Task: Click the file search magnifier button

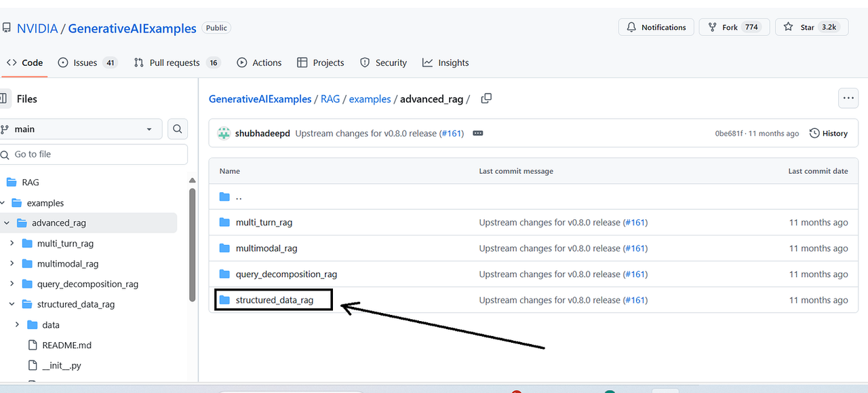Action: pos(177,129)
